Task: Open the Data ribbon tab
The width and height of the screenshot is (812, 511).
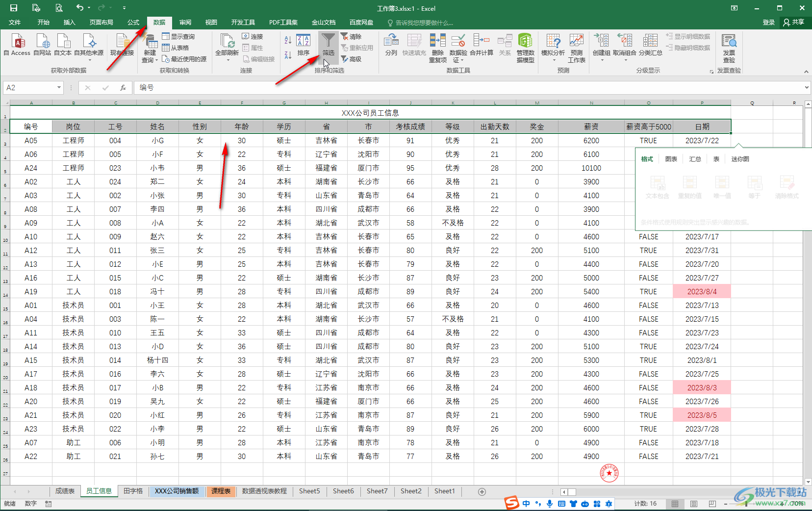Action: tap(159, 22)
